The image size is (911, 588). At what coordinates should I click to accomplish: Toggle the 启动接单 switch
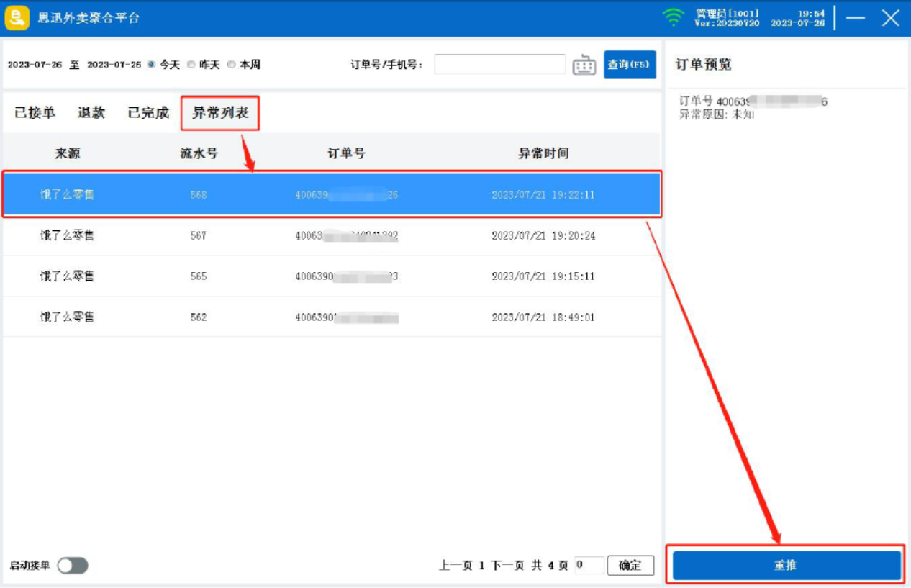73,566
